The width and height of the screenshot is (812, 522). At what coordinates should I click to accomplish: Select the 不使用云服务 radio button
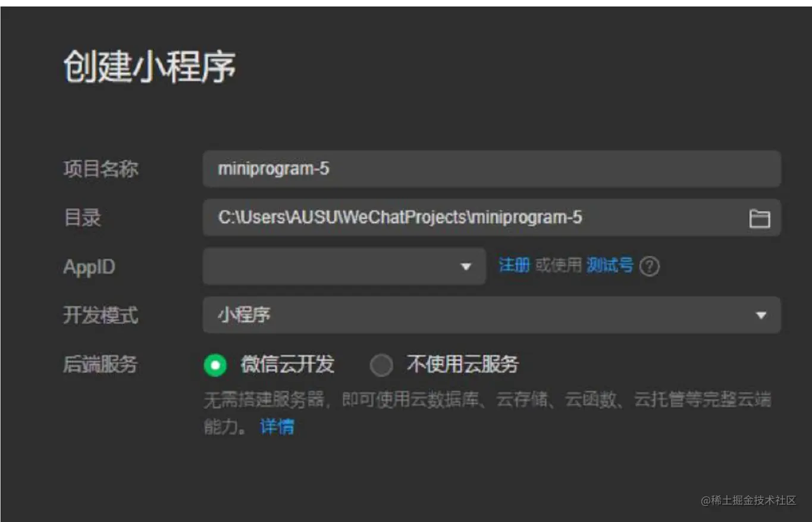click(382, 365)
